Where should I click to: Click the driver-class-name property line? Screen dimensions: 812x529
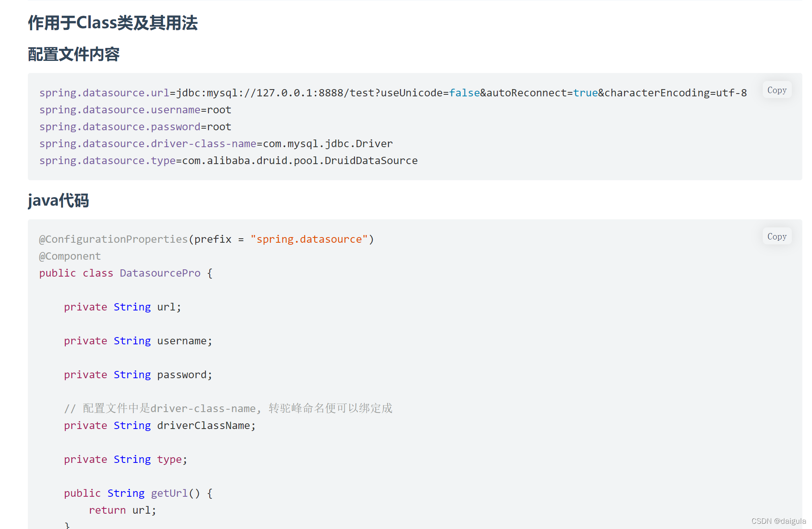point(216,144)
